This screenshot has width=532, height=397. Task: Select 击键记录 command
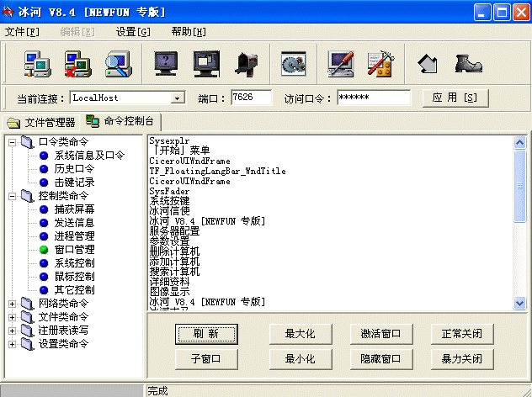pos(74,183)
